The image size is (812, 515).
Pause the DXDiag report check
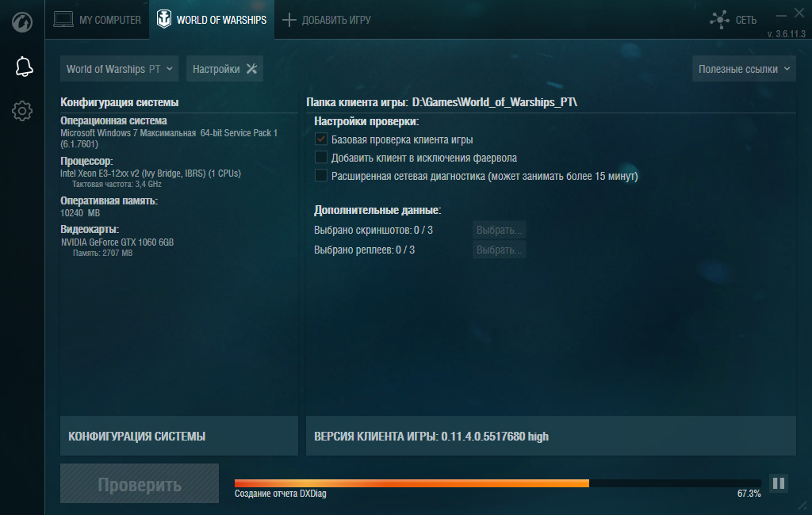point(779,483)
